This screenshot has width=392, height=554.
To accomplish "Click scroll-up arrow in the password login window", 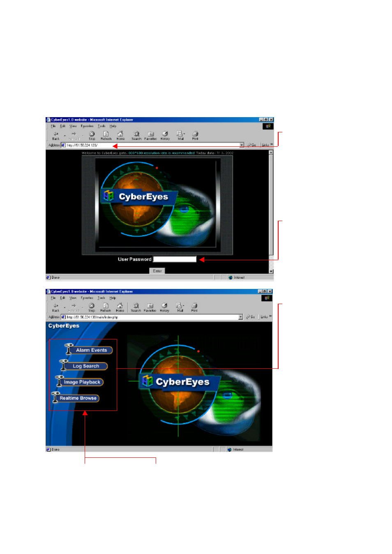I will pos(271,152).
